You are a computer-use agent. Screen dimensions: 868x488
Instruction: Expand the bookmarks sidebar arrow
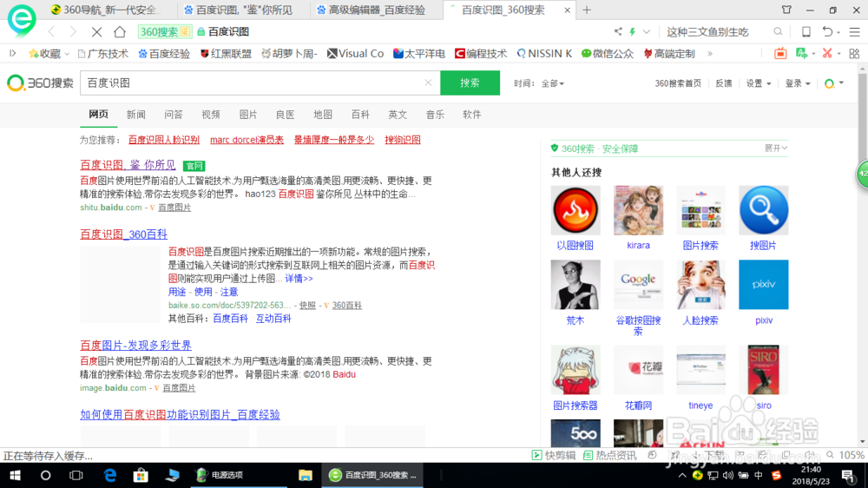coord(13,54)
